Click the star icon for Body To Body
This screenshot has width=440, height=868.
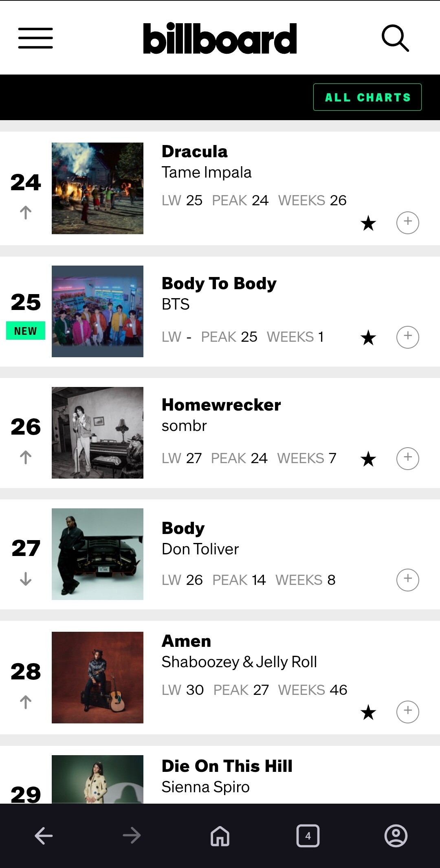368,338
